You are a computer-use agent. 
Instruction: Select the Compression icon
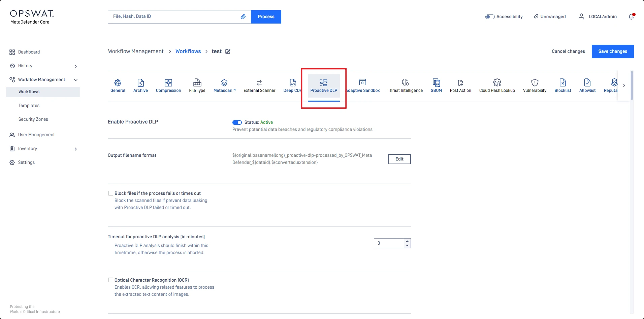tap(168, 82)
